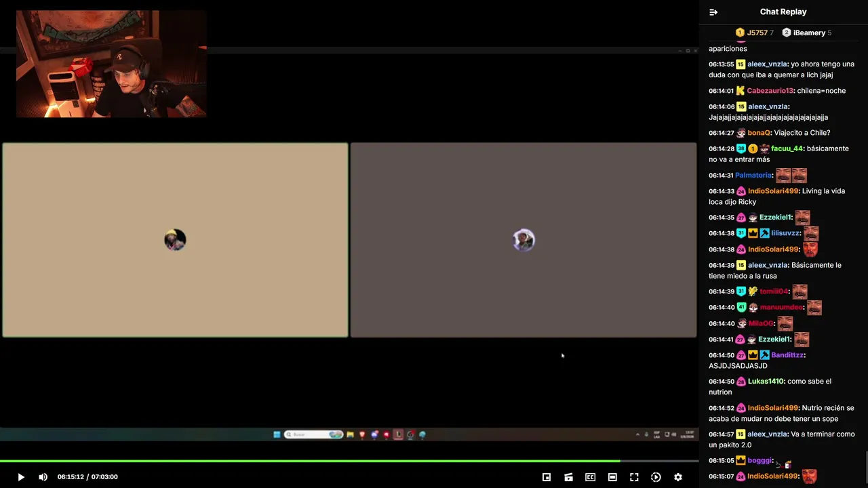Click lilisuvzz's crown badge

coord(753,233)
